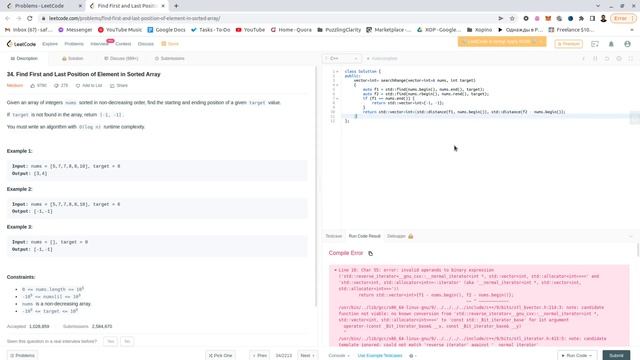Open the Google Docs bookmark
This screenshot has width=640, height=360.
166,30
